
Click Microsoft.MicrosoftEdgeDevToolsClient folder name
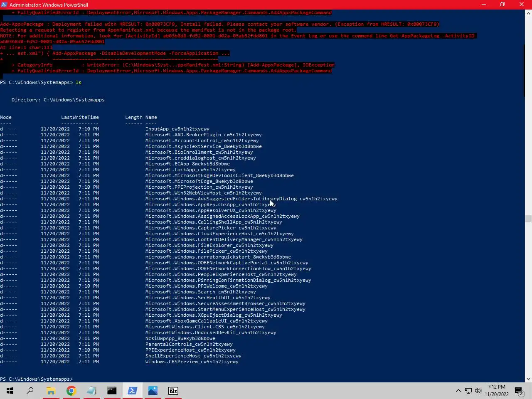coord(219,175)
